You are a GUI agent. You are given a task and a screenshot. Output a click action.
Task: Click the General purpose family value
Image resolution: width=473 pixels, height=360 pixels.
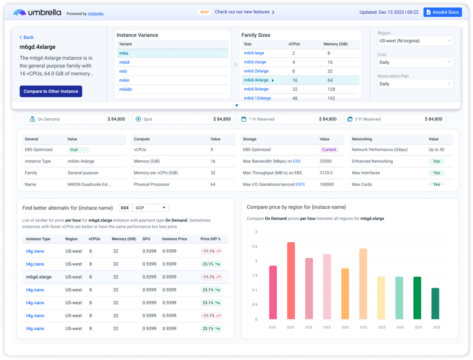click(x=83, y=173)
